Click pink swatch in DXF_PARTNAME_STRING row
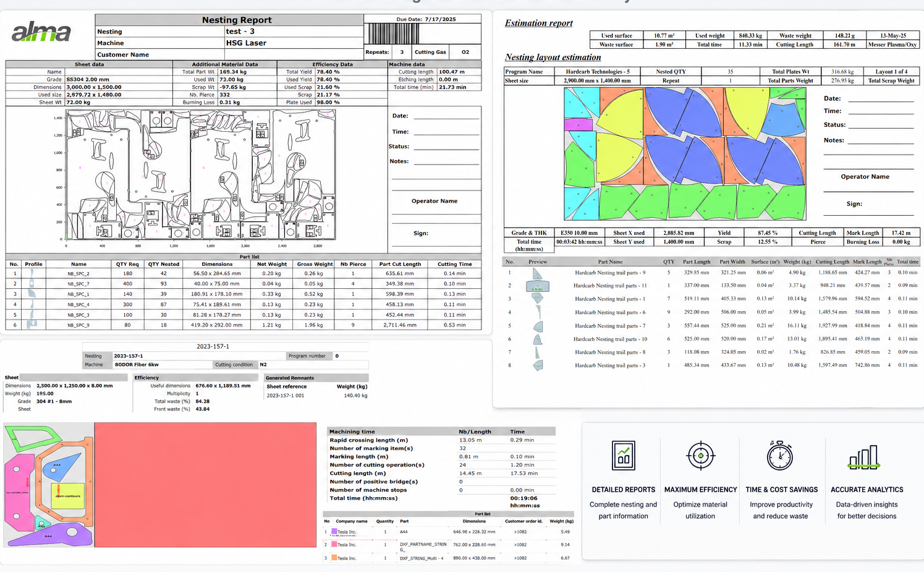This screenshot has height=572, width=924. [x=334, y=544]
